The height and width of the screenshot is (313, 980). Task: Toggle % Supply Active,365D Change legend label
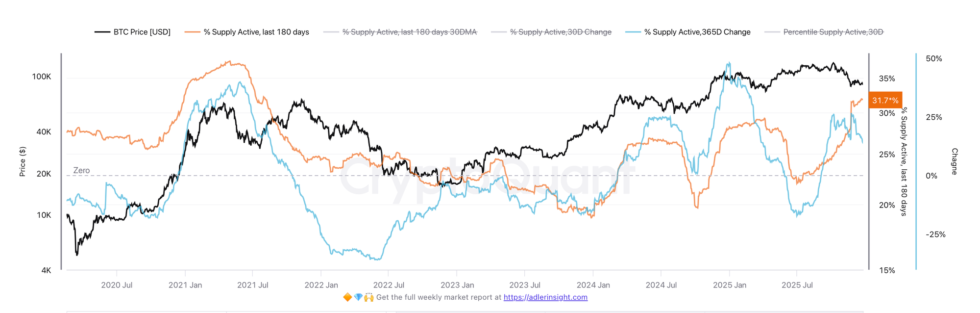pyautogui.click(x=697, y=32)
